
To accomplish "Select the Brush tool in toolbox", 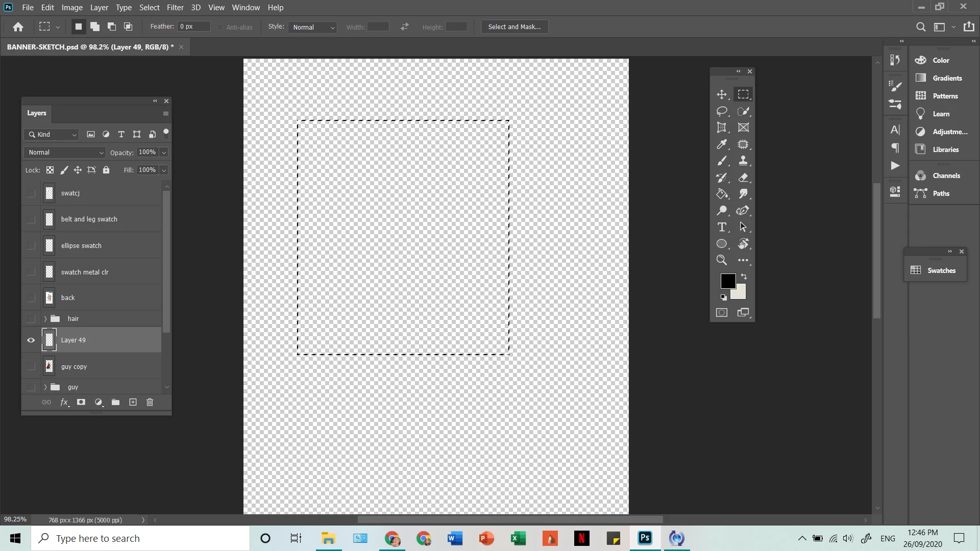I will [x=721, y=161].
